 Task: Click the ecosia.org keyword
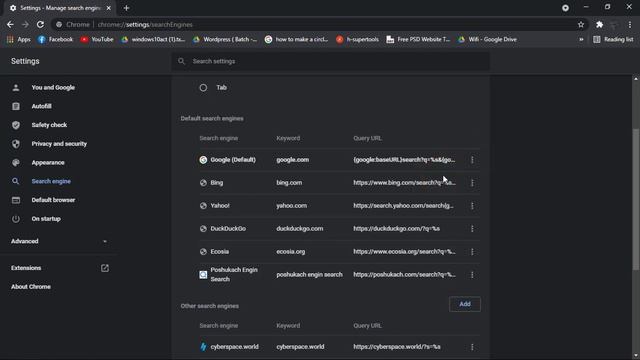click(291, 252)
